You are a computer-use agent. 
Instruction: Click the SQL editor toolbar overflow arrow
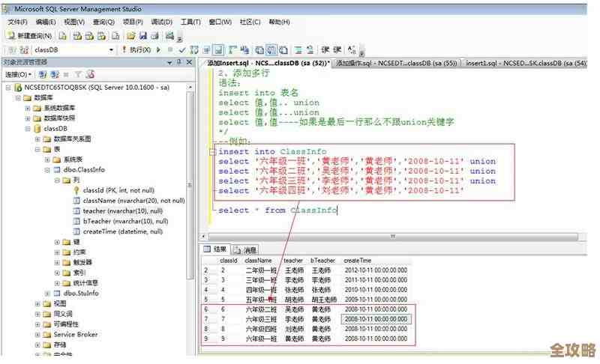(x=361, y=53)
